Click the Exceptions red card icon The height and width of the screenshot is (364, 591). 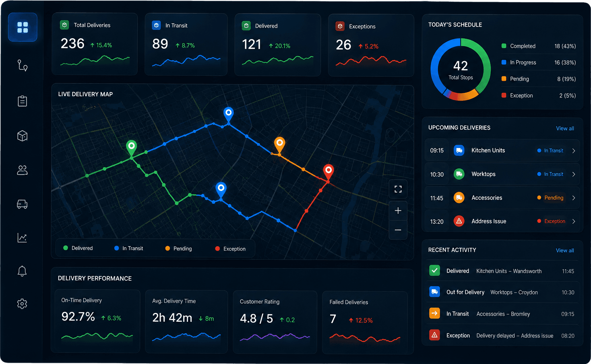pyautogui.click(x=340, y=26)
